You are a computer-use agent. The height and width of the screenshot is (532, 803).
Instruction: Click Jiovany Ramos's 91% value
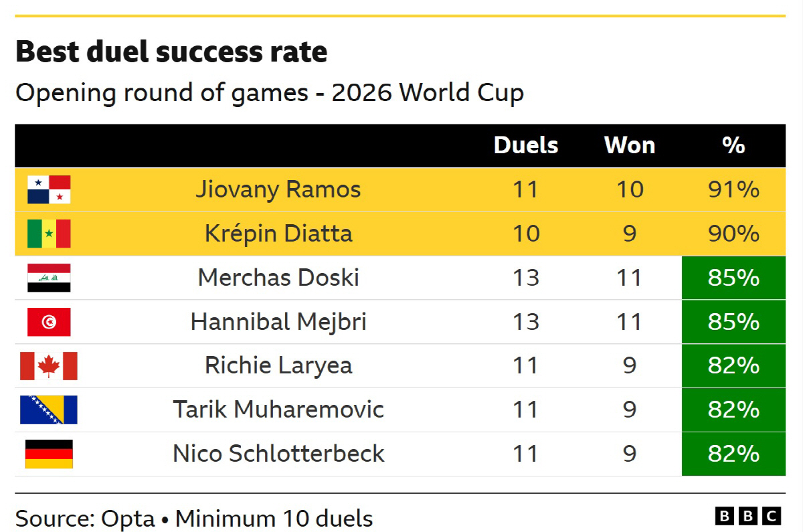pos(733,189)
